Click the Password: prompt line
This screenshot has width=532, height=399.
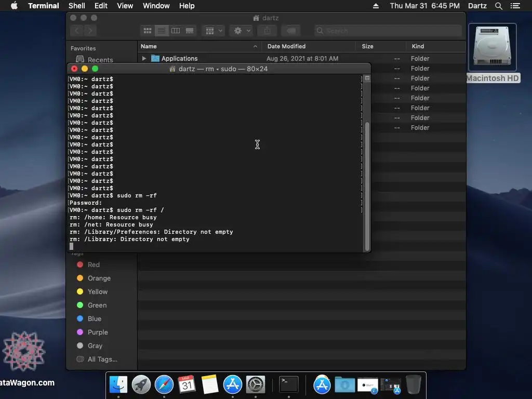[86, 203]
